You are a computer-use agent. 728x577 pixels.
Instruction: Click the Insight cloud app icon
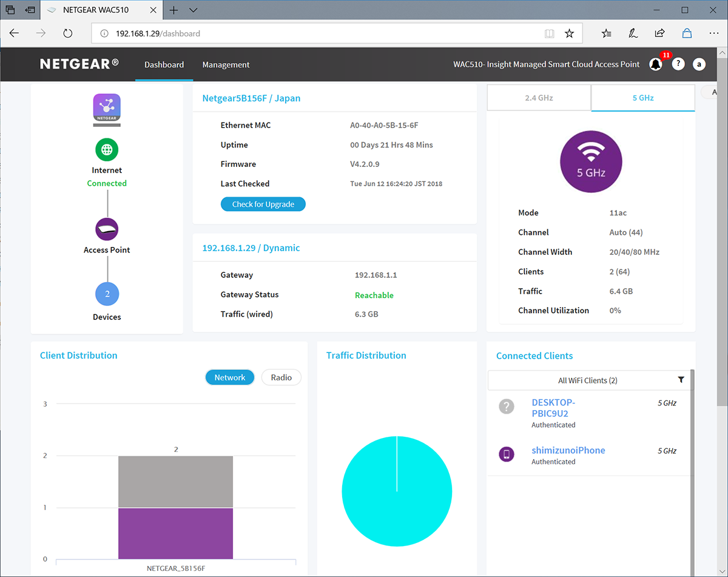tap(107, 108)
